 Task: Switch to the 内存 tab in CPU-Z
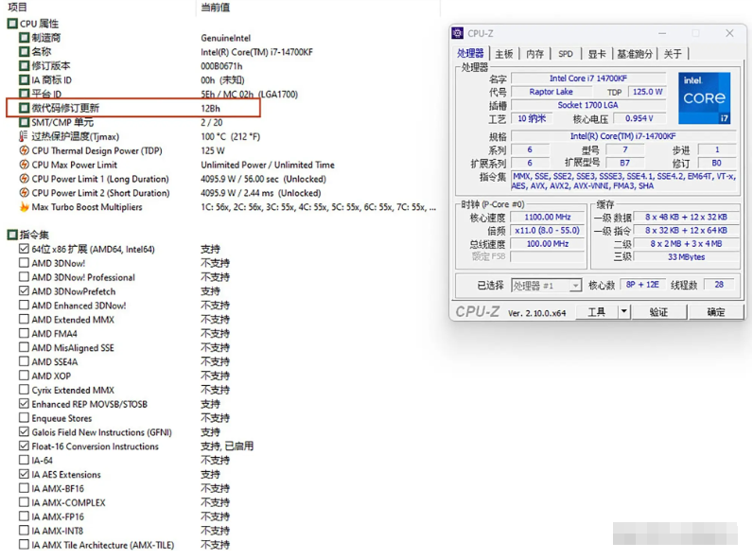[x=534, y=54]
